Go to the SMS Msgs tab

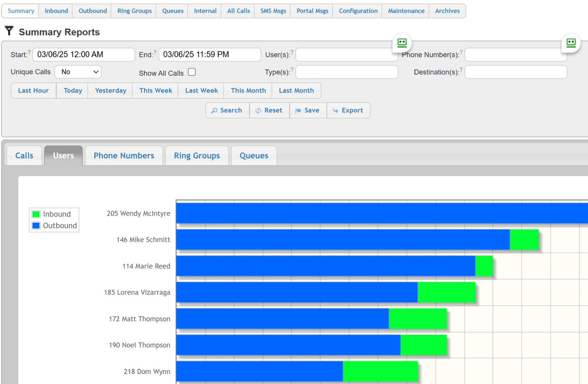pyautogui.click(x=273, y=11)
